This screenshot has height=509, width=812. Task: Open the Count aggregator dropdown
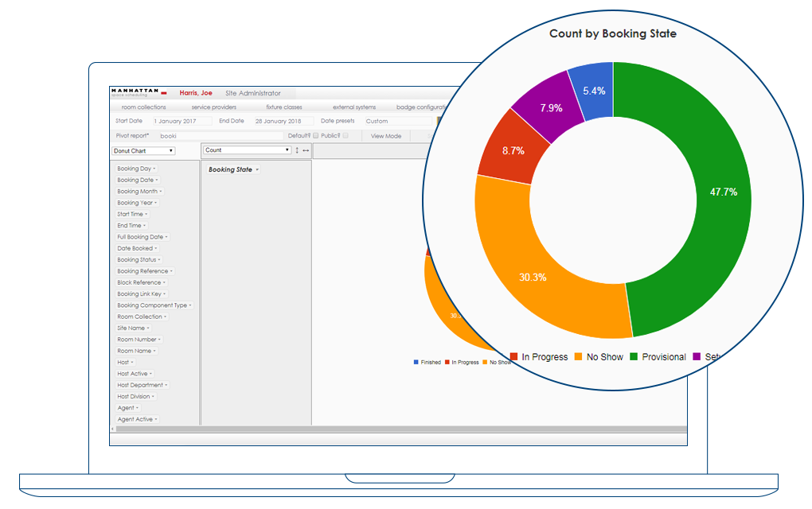pyautogui.click(x=247, y=150)
